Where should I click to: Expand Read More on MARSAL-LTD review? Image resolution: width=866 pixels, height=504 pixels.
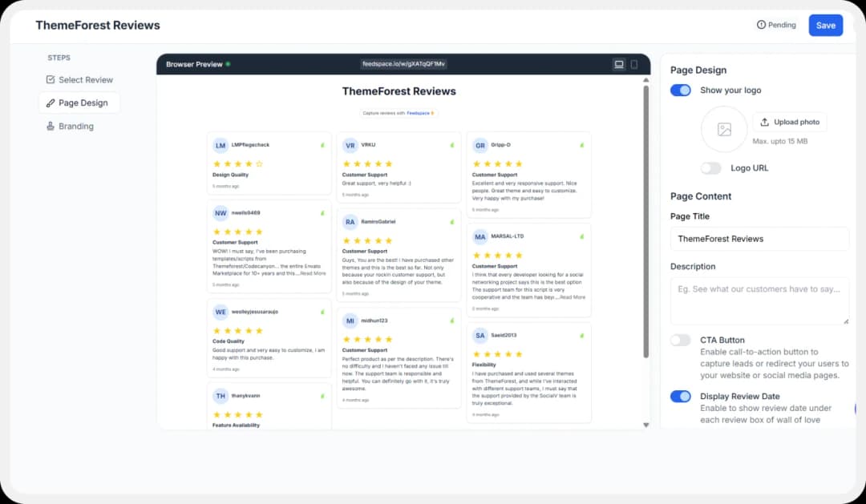coord(573,297)
